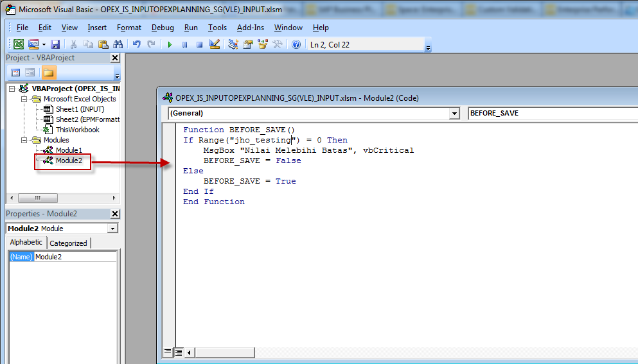
Task: Collapse the VBAProject root node
Action: [12, 89]
